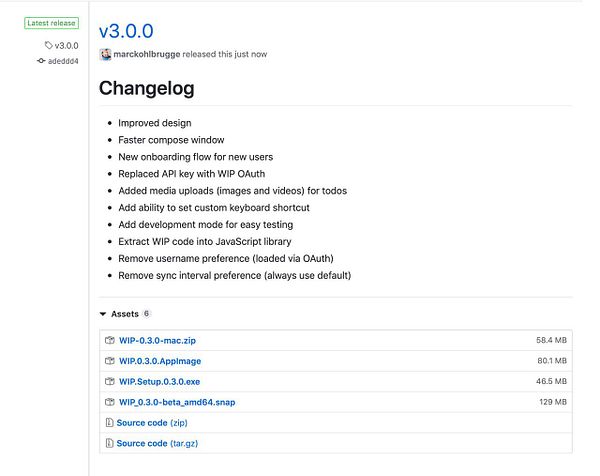Download WIP_0.3.0-beta_amd64.snap
600x476 pixels.
177,402
